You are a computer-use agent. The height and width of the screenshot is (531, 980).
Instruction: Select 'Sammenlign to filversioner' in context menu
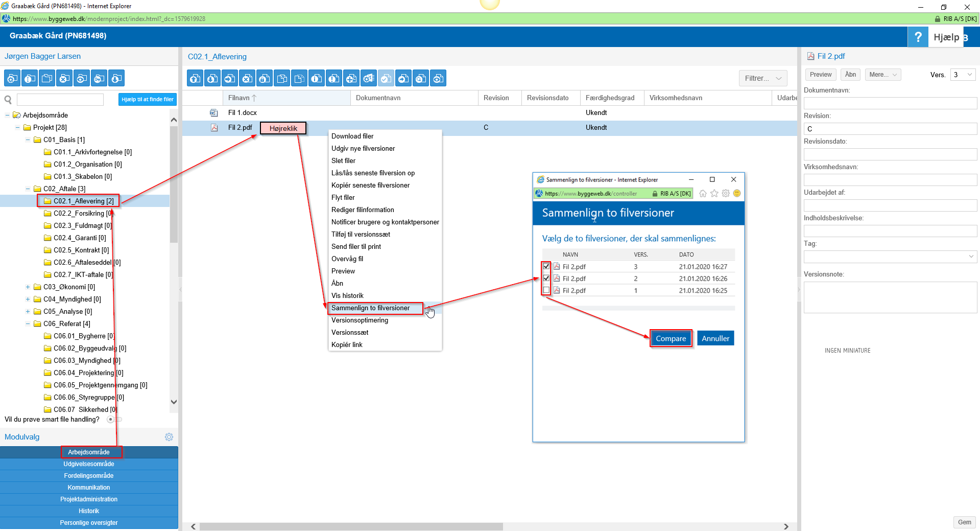click(x=370, y=308)
